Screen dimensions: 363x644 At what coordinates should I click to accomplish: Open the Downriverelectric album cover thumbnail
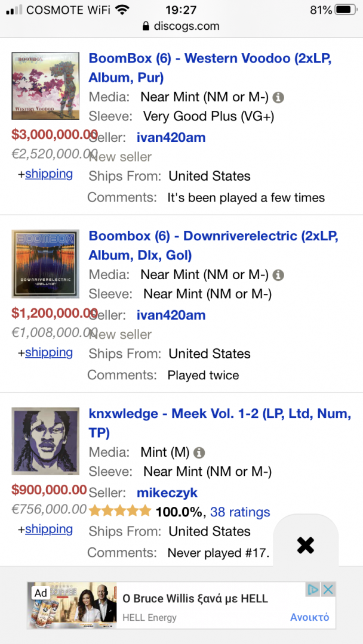coord(45,264)
